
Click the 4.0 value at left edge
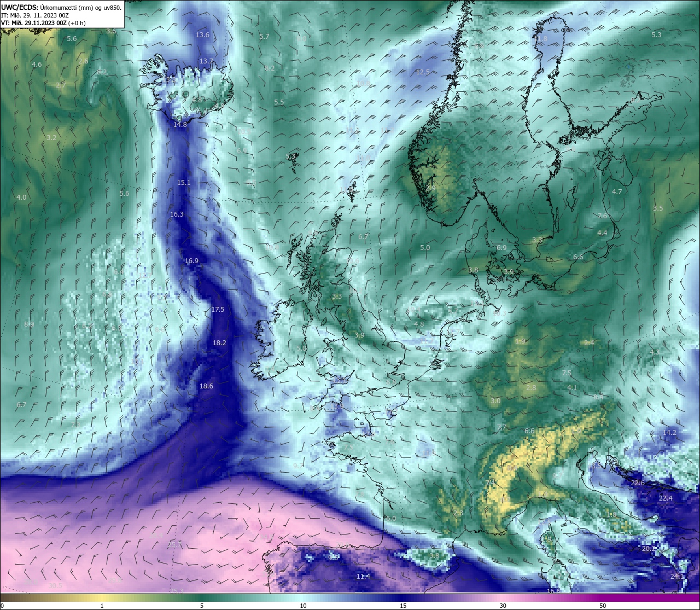click(x=21, y=197)
